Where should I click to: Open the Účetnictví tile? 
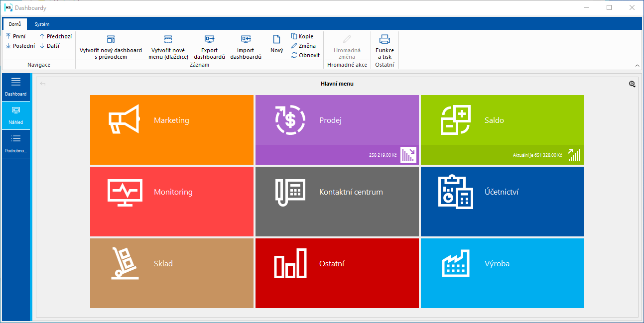point(503,202)
